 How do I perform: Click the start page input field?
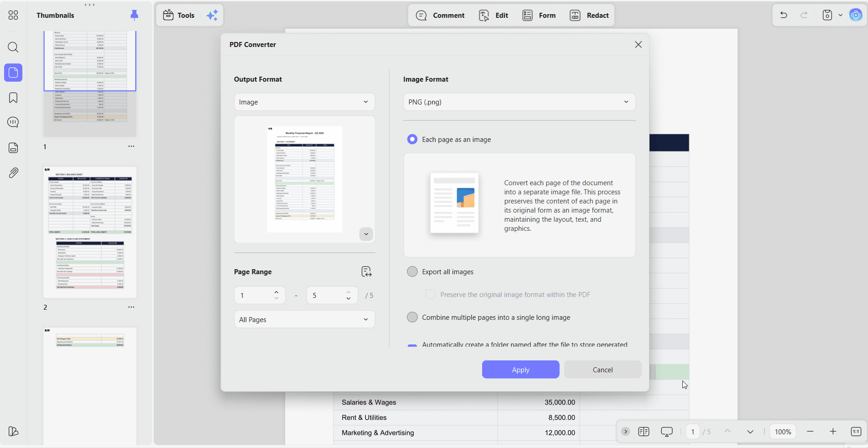pyautogui.click(x=254, y=295)
